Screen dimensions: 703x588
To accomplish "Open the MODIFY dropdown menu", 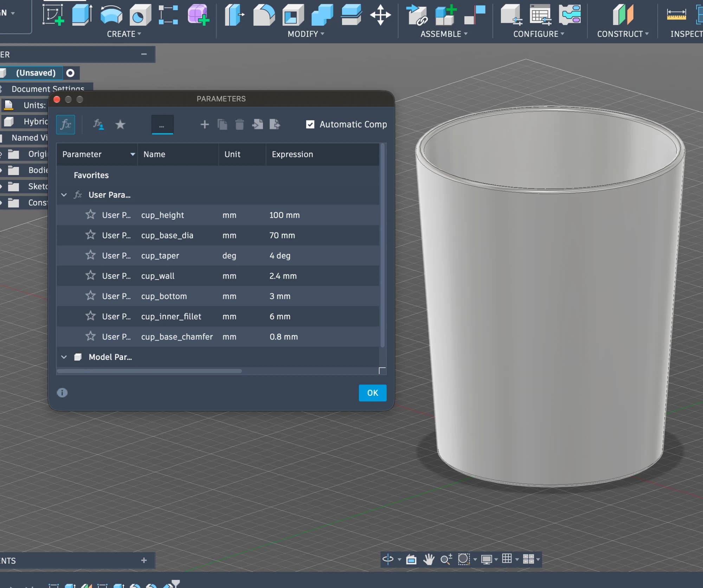I will (306, 34).
